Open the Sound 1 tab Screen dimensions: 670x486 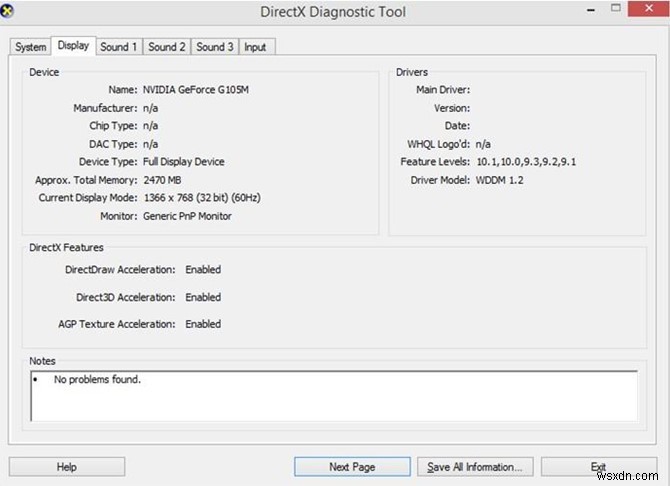pyautogui.click(x=119, y=47)
